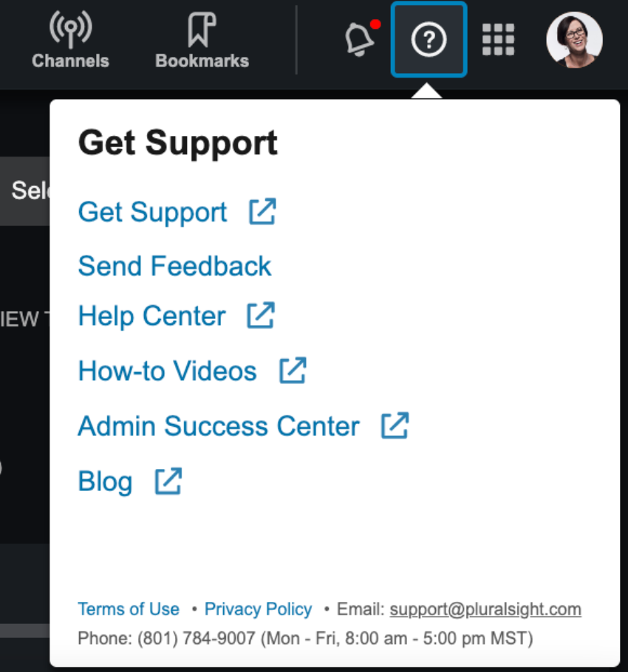Open the Bookmarks icon in navigation
628x672 pixels.
[x=202, y=29]
